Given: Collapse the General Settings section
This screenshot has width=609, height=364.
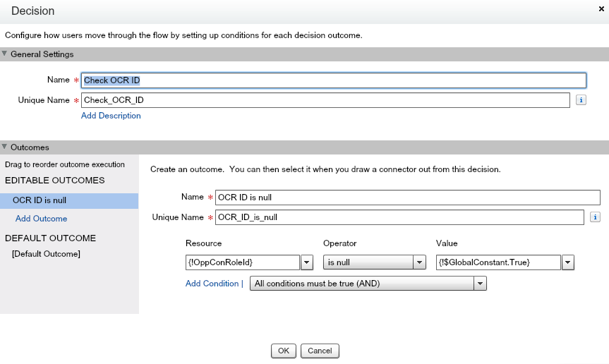Looking at the screenshot, I should click(4, 54).
